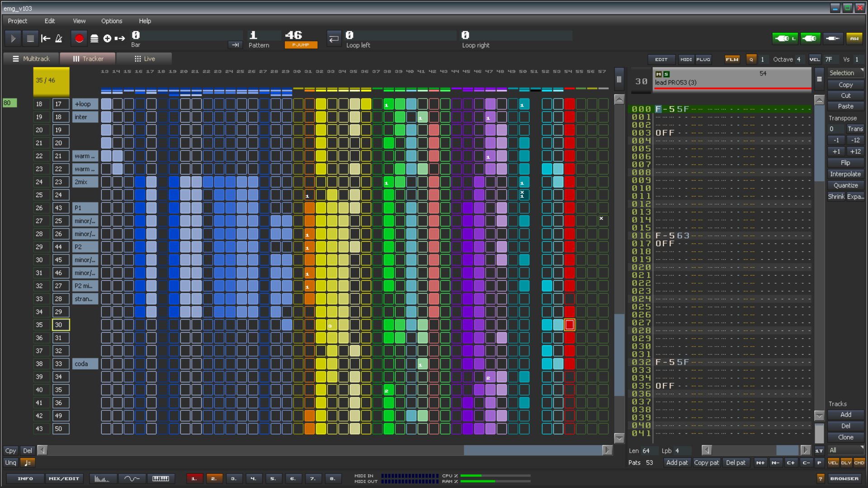Click the pattern editor horizontal scrollbar thumb
This screenshot has height=488, width=868.
(787, 450)
